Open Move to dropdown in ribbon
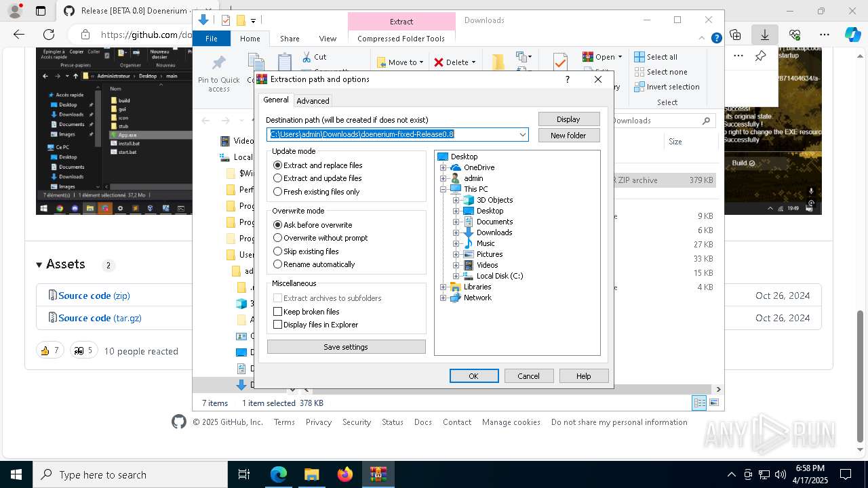The image size is (868, 488). pos(400,62)
